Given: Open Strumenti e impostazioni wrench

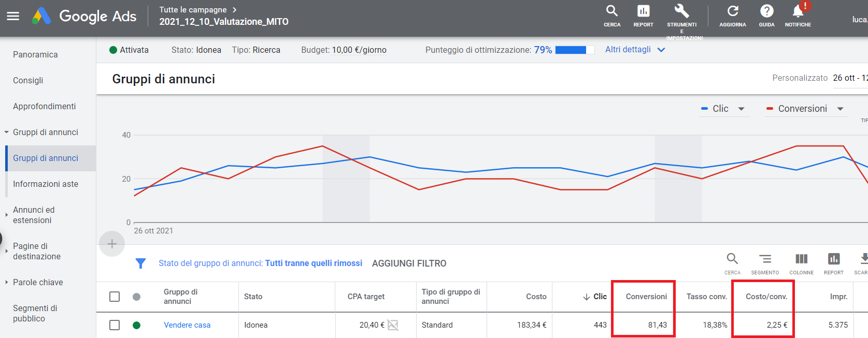Looking at the screenshot, I should tap(681, 12).
